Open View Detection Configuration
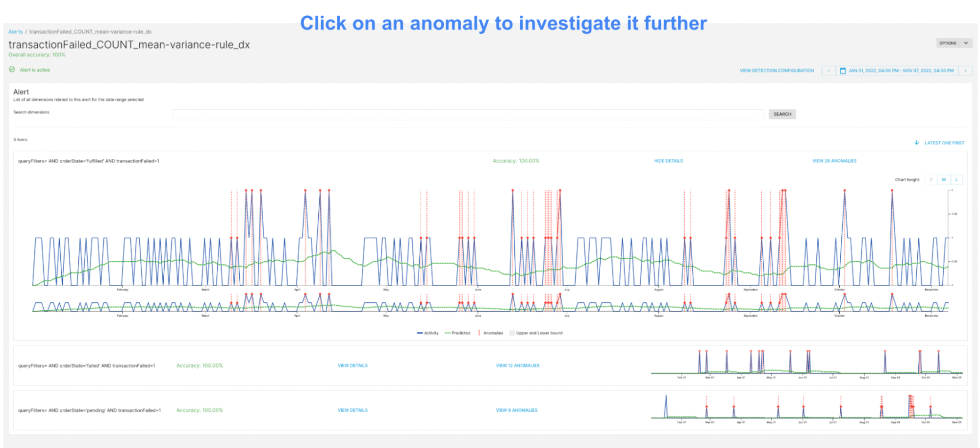The height and width of the screenshot is (448, 980). 777,71
